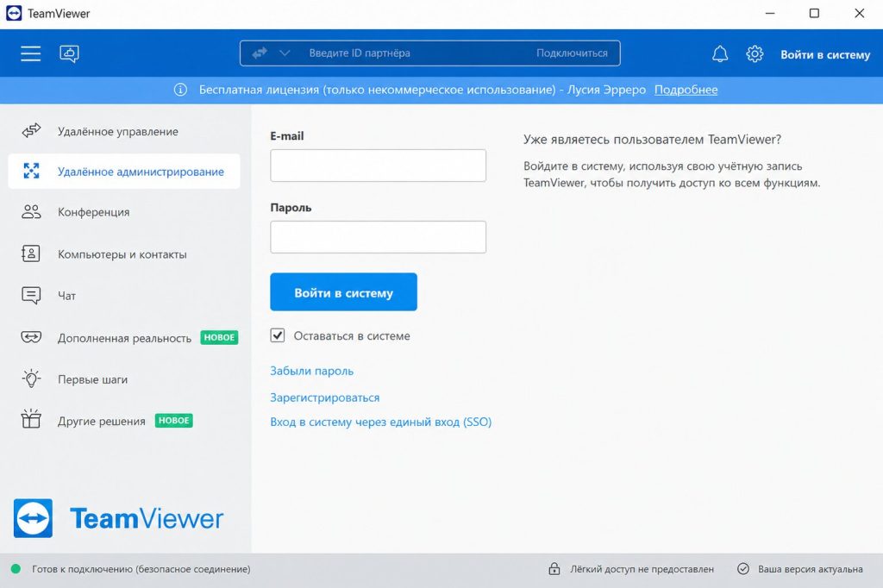This screenshot has height=588, width=883.
Task: Click the blue Войти в систему button
Action: point(343,291)
